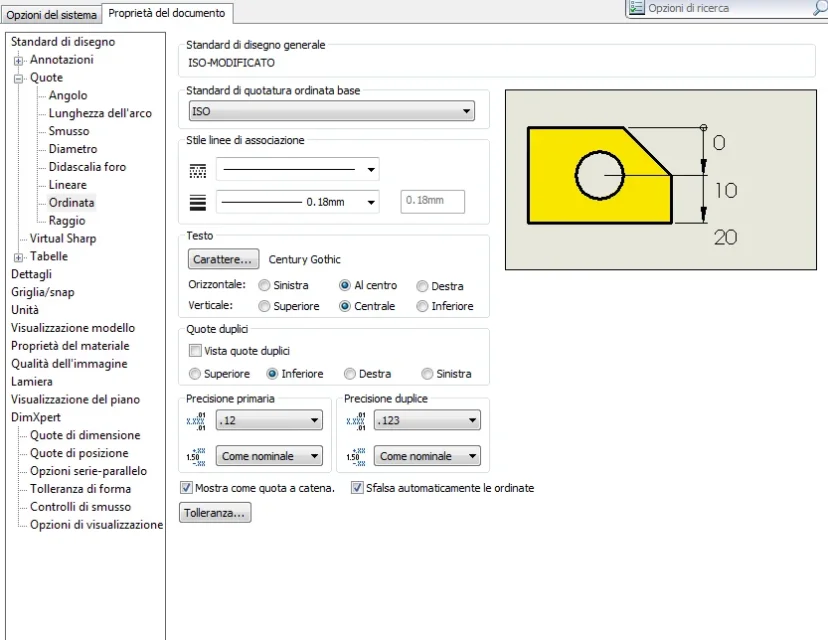Open the line thickness 0.18mm dropdown
The width and height of the screenshot is (828, 640).
297,202
